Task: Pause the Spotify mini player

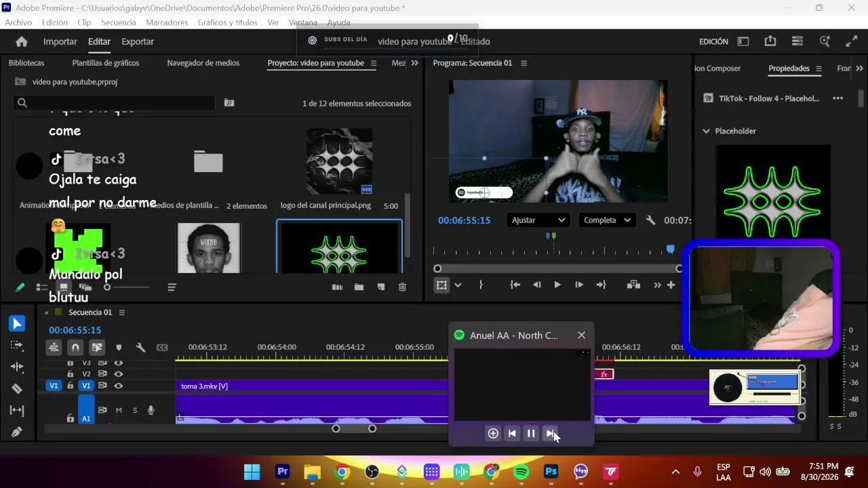Action: click(531, 434)
